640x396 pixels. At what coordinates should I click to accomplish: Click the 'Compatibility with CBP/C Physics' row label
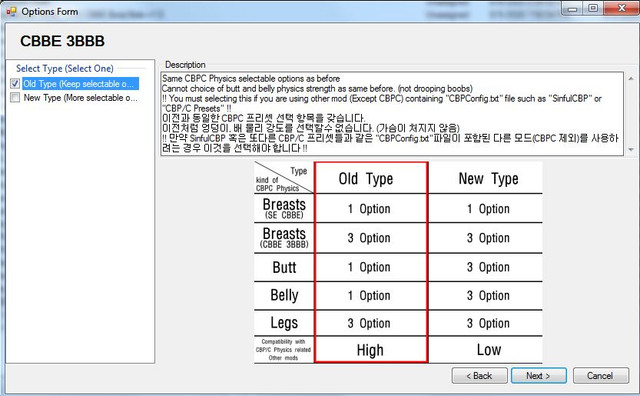tap(283, 350)
